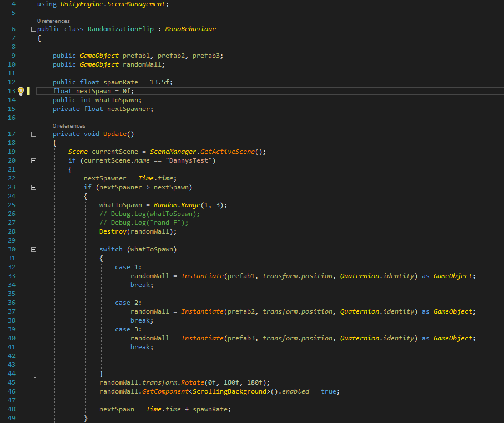Click the yellow change marker beside line 13
The width and height of the screenshot is (504, 423).
(28, 91)
